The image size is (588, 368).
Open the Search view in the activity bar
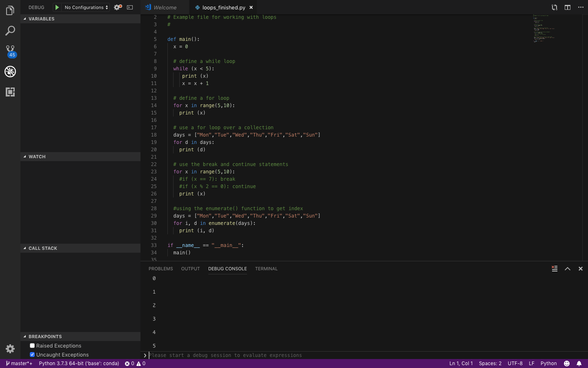(x=10, y=31)
